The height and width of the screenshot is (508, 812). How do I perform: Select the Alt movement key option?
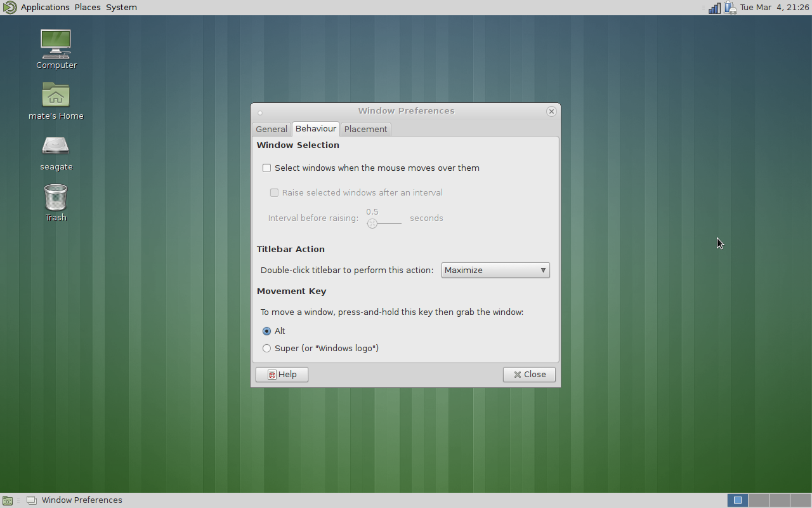click(x=267, y=331)
